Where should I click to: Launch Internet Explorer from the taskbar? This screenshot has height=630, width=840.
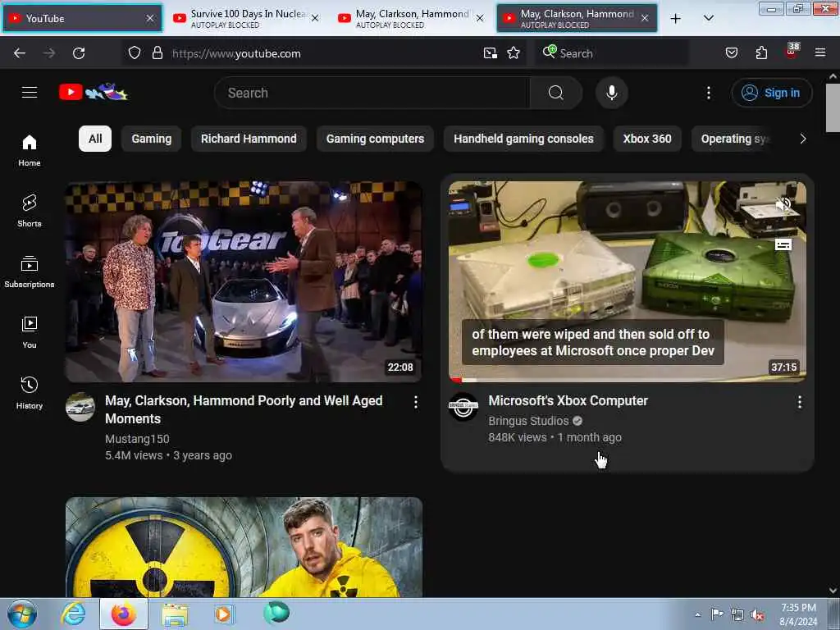coord(73,614)
